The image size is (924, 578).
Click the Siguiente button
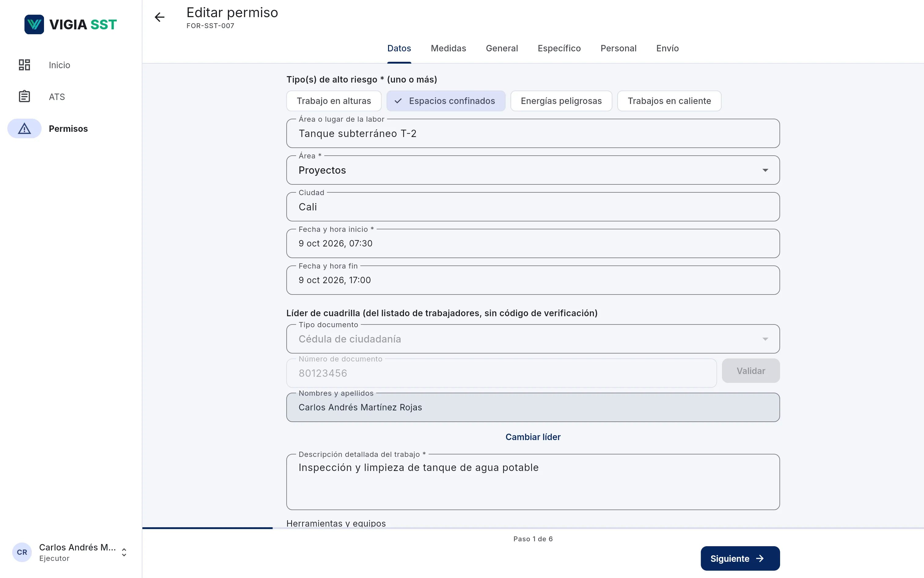click(740, 558)
